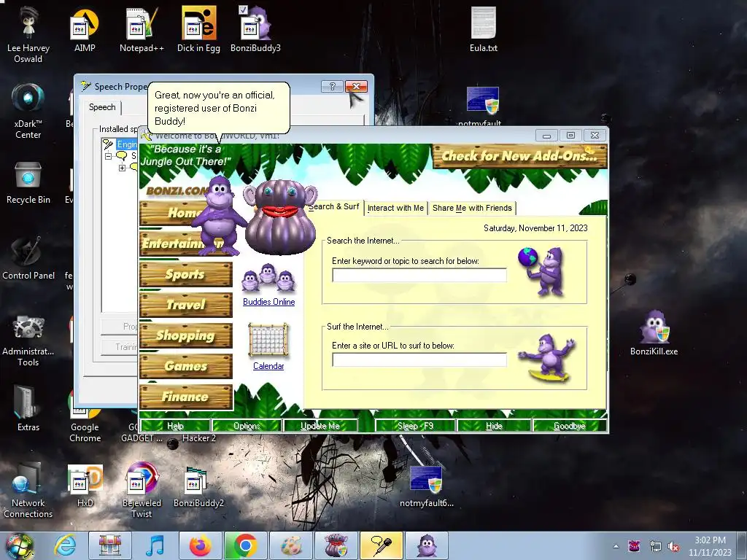Click the Speech microphone taskbar icon
Screen dimensions: 747x560
point(381,545)
